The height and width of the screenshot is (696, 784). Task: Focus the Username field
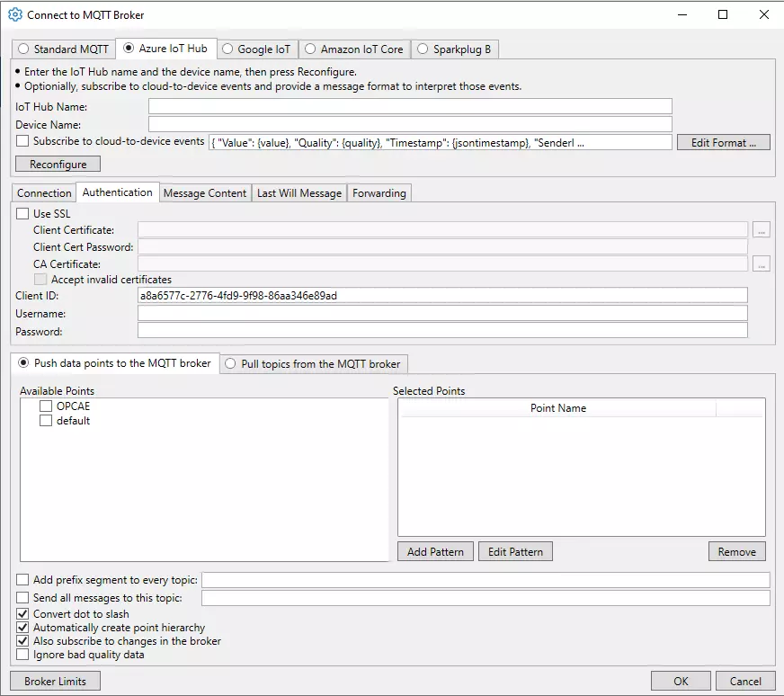(442, 313)
